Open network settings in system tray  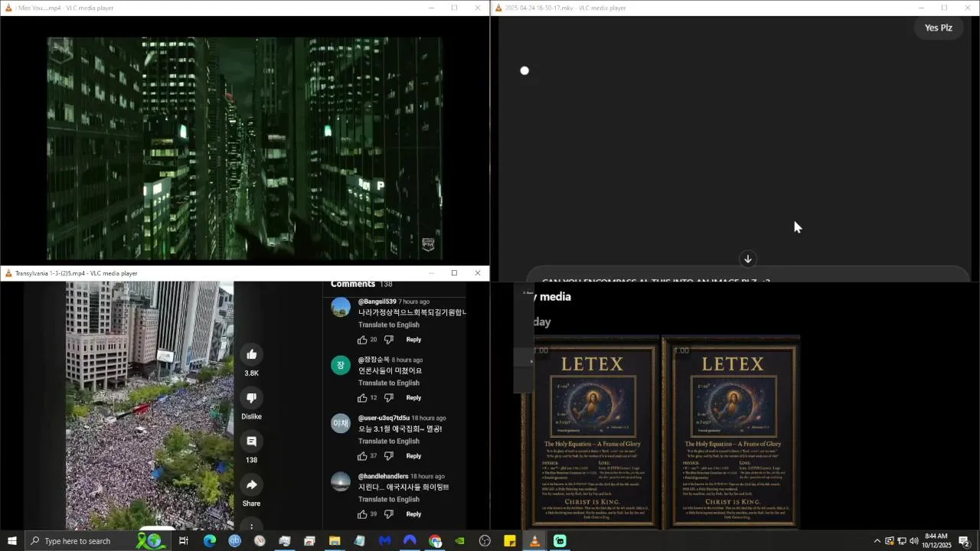click(901, 541)
